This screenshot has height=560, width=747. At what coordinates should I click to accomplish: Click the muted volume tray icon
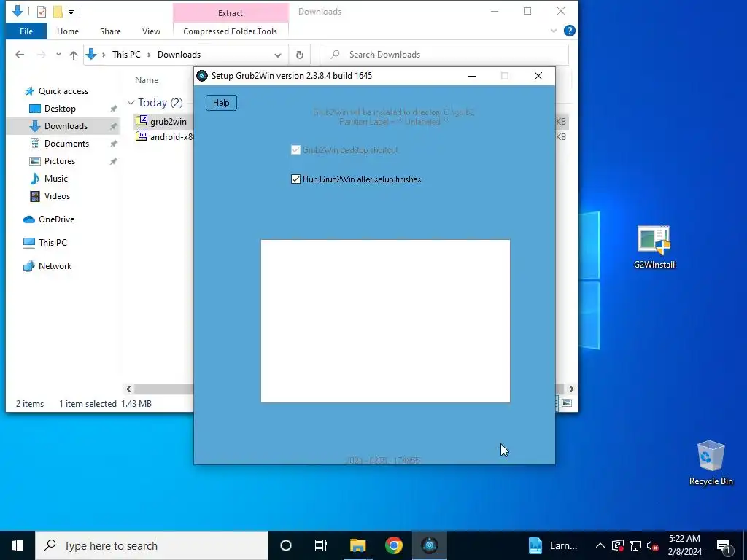[653, 545]
